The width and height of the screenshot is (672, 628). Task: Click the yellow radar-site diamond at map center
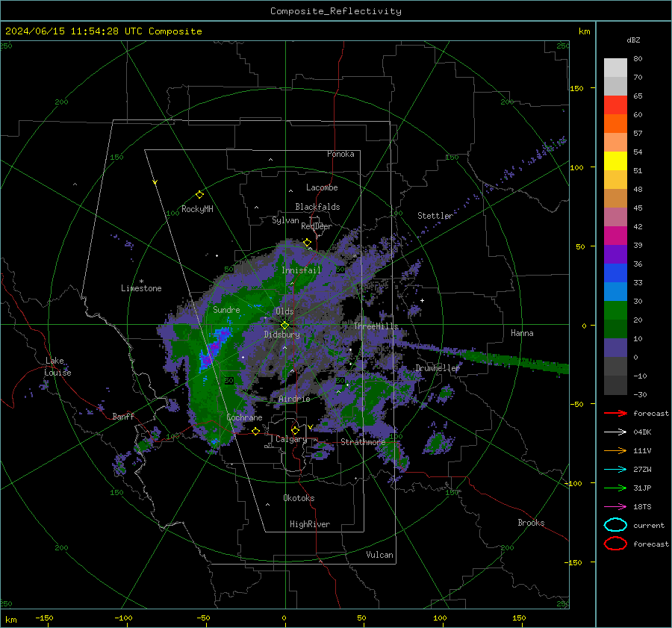[284, 326]
